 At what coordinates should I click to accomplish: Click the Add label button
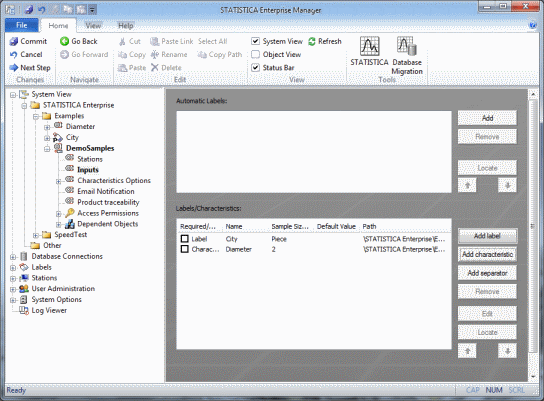(x=487, y=236)
